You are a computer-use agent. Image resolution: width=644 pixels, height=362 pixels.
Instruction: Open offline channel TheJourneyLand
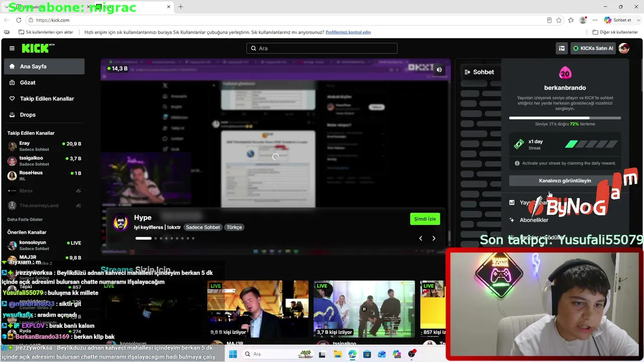click(44, 206)
